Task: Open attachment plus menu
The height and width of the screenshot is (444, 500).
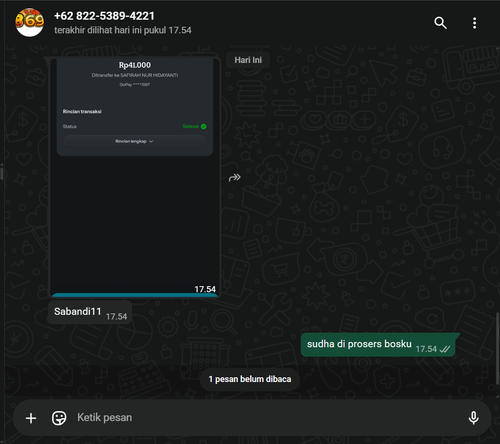Action: pos(31,418)
